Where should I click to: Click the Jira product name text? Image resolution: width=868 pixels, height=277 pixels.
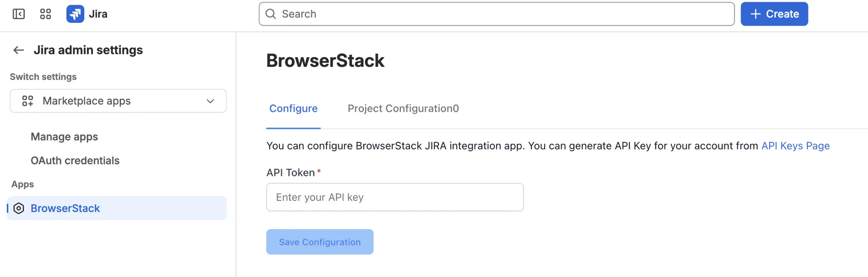98,14
